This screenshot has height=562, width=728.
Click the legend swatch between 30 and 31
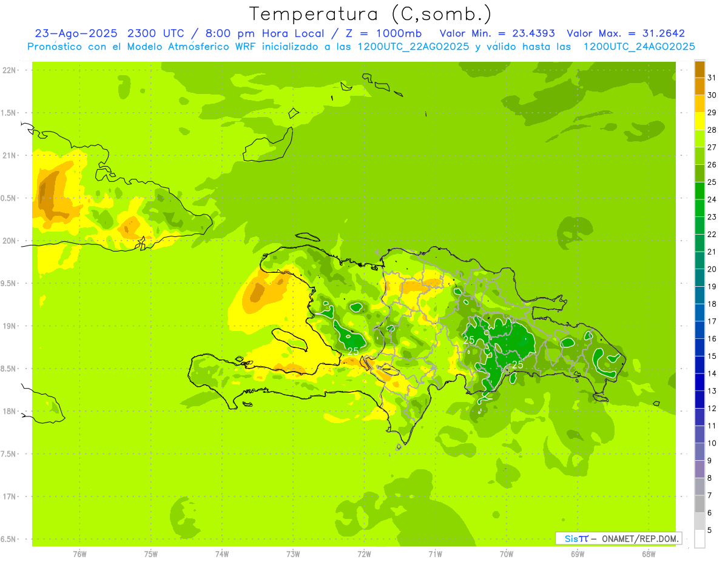tap(699, 87)
